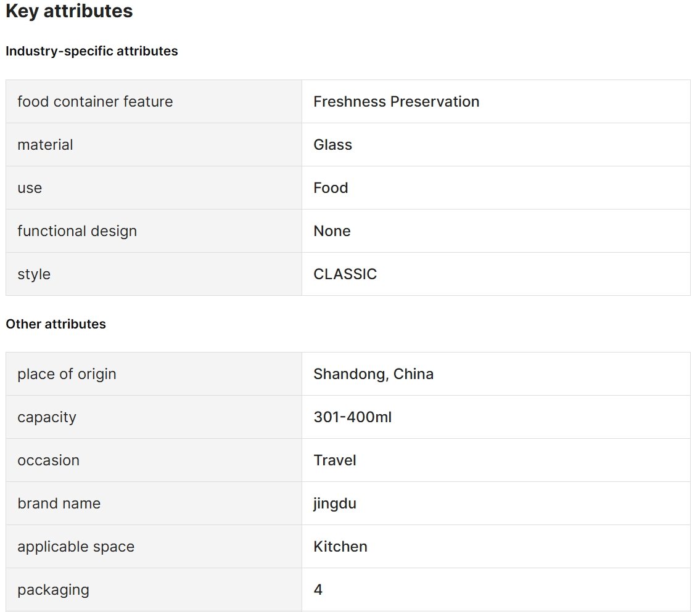700x612 pixels.
Task: Select the Shandong, China value
Action: pyautogui.click(x=374, y=374)
